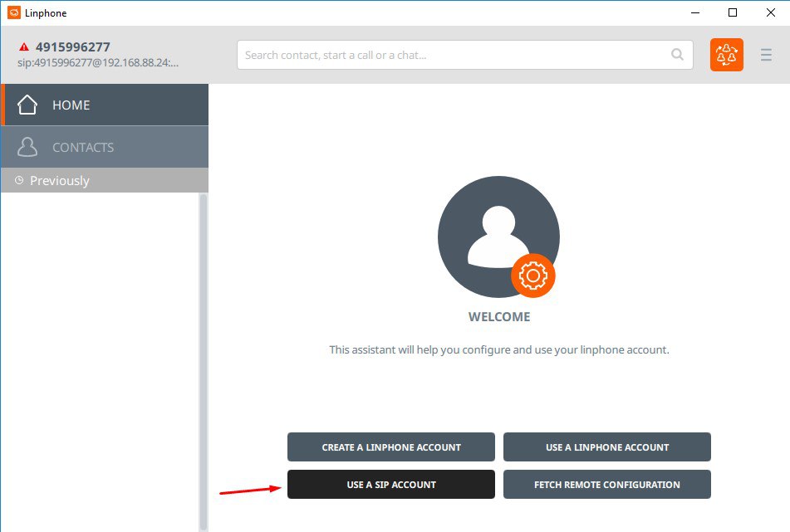Close the Linphone window
Image resolution: width=790 pixels, height=532 pixels.
[771, 12]
